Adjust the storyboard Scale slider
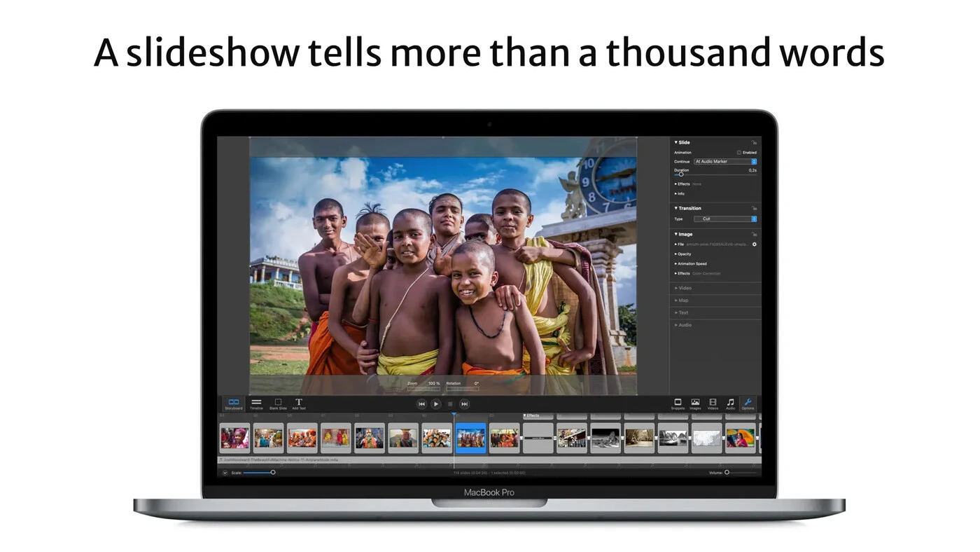980x552 pixels. [x=259, y=472]
